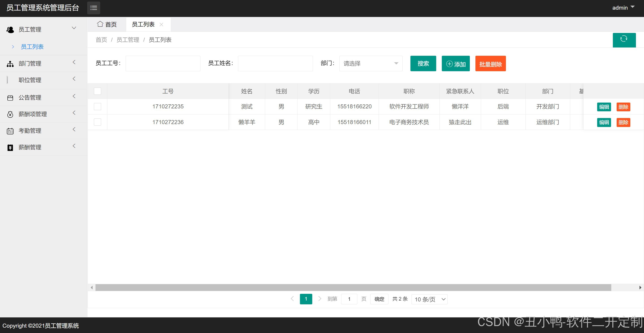The image size is (644, 333).
Task: Click the 部门管理 org-chart sidebar icon
Action: (10, 64)
